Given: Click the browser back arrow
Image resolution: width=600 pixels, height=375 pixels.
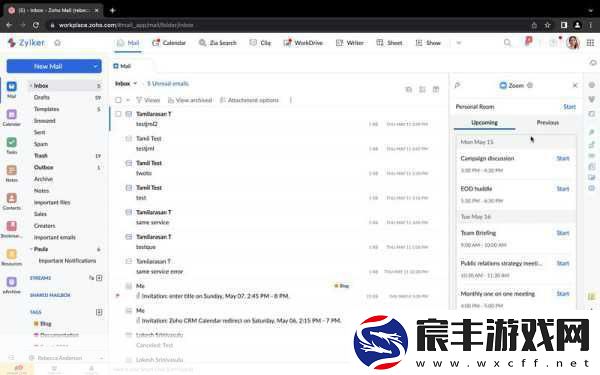Looking at the screenshot, I should point(9,25).
